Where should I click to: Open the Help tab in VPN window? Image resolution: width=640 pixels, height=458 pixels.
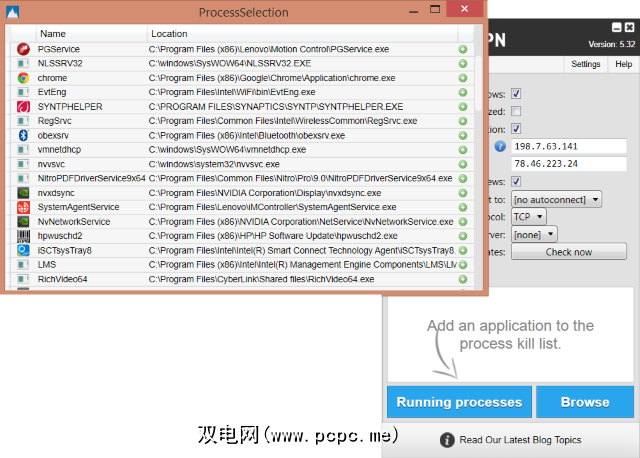click(x=623, y=64)
